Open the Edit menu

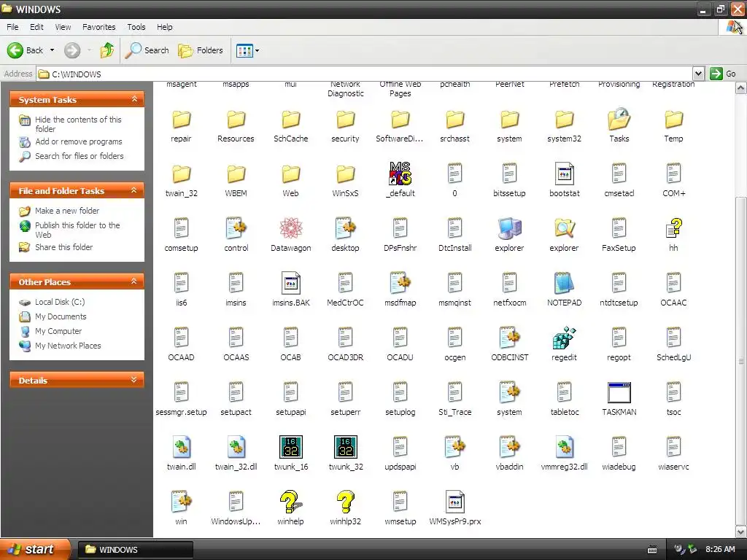pyautogui.click(x=36, y=27)
